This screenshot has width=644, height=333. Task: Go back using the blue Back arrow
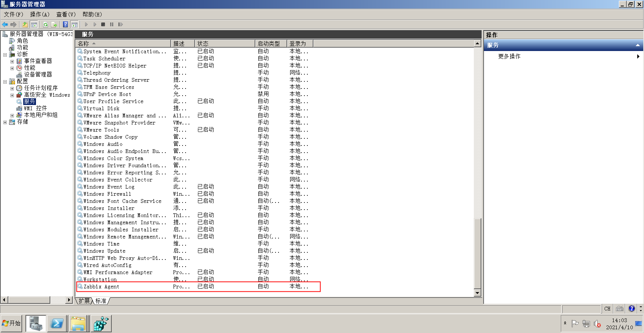click(x=5, y=24)
